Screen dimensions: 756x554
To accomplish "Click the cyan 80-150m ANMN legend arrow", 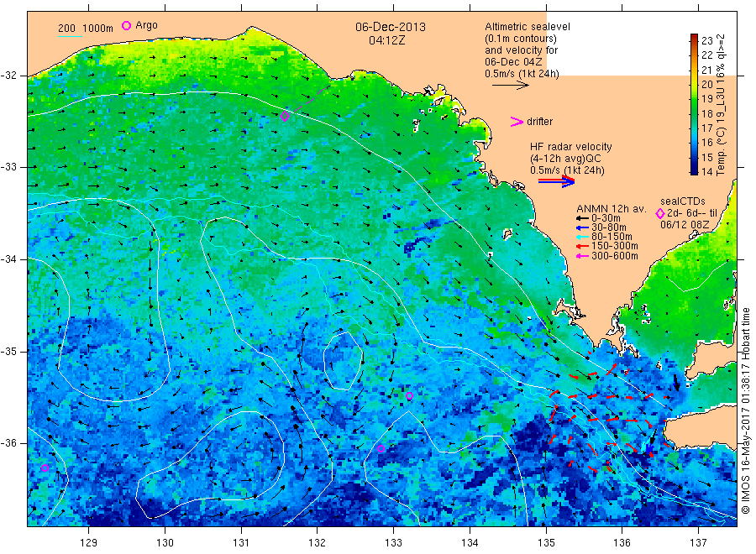I will tap(583, 237).
